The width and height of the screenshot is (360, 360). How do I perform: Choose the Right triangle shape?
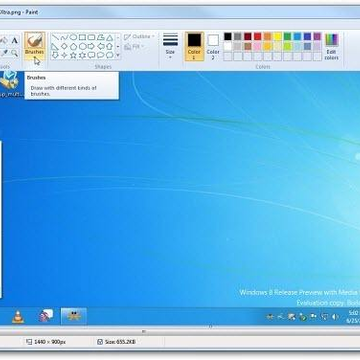(x=55, y=47)
